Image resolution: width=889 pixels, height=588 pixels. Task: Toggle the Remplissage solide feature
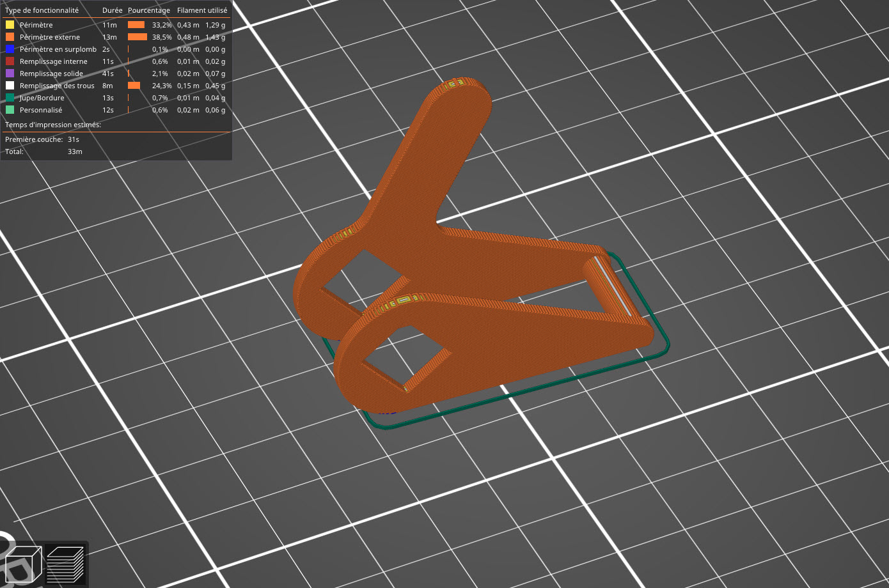coord(51,73)
